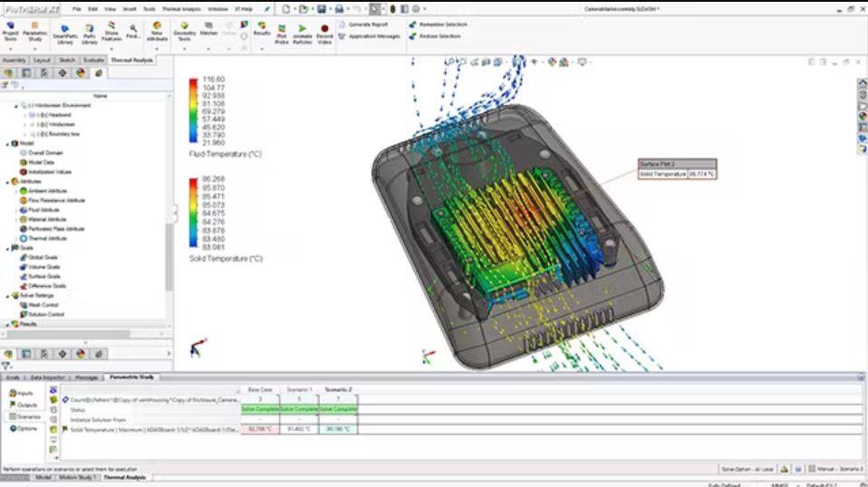Open Geometry Tools
The height and width of the screenshot is (487, 868).
[184, 32]
